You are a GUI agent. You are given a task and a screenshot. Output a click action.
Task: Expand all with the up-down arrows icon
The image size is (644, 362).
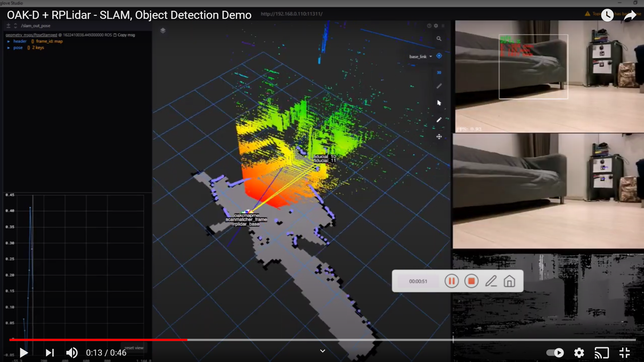[x=15, y=26]
